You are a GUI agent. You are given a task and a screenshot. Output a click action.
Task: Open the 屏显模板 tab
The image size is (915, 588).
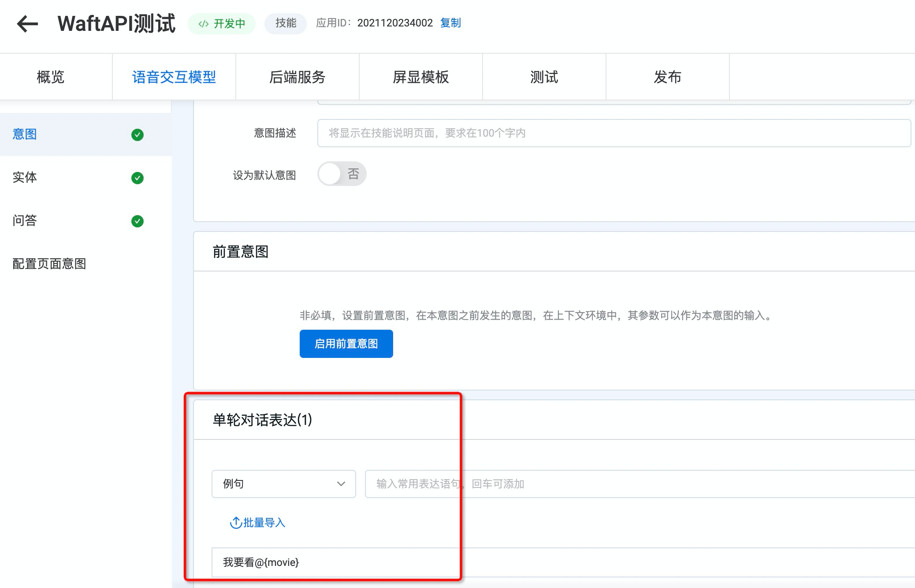pos(421,77)
